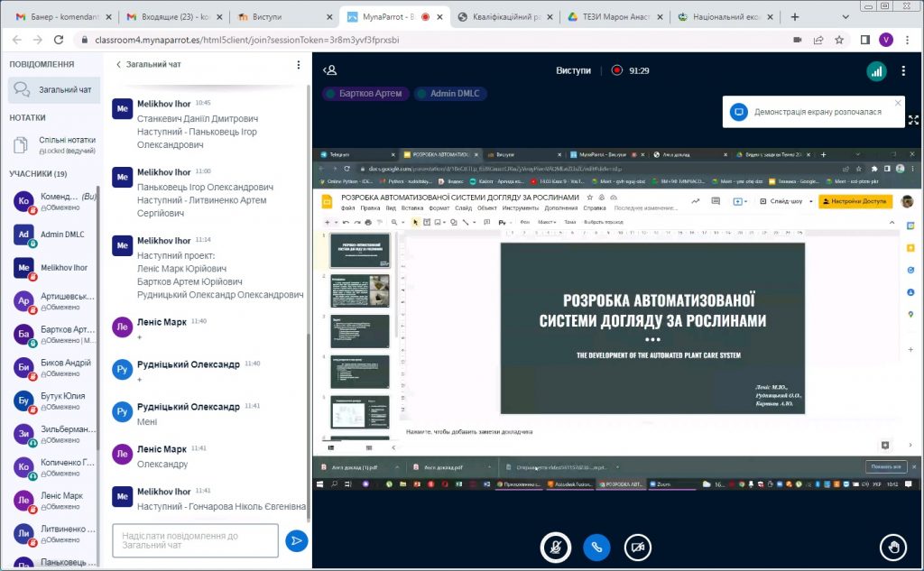Collapse chat using Загальний чат back chevron
The height and width of the screenshot is (571, 924).
click(118, 65)
